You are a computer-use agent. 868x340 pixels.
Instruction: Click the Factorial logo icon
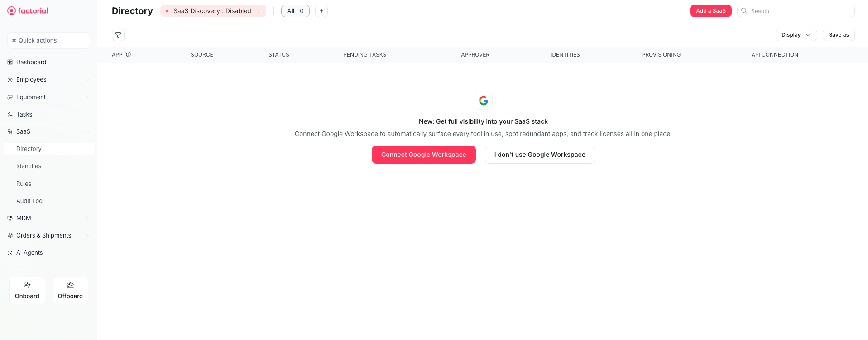(x=11, y=11)
